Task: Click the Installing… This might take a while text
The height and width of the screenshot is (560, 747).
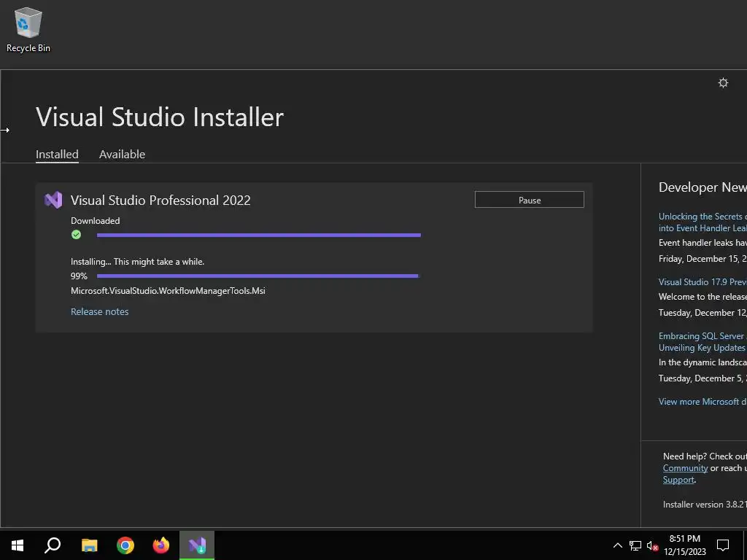Action: (x=137, y=262)
